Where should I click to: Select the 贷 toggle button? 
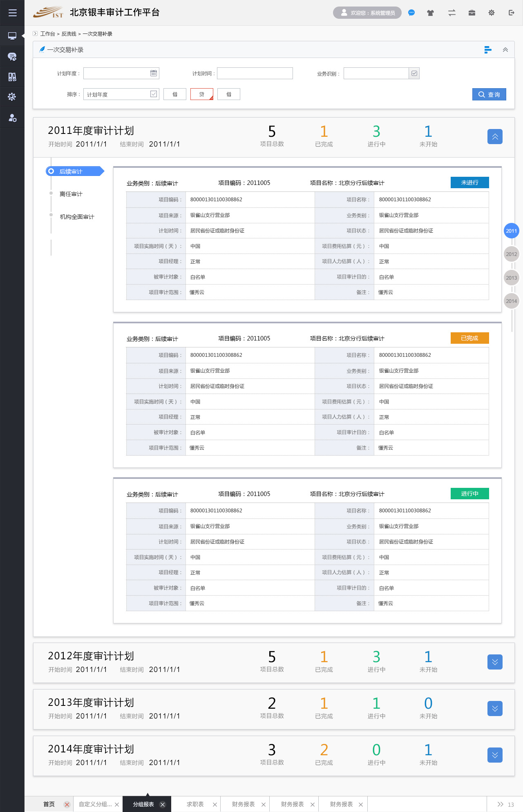pyautogui.click(x=201, y=94)
